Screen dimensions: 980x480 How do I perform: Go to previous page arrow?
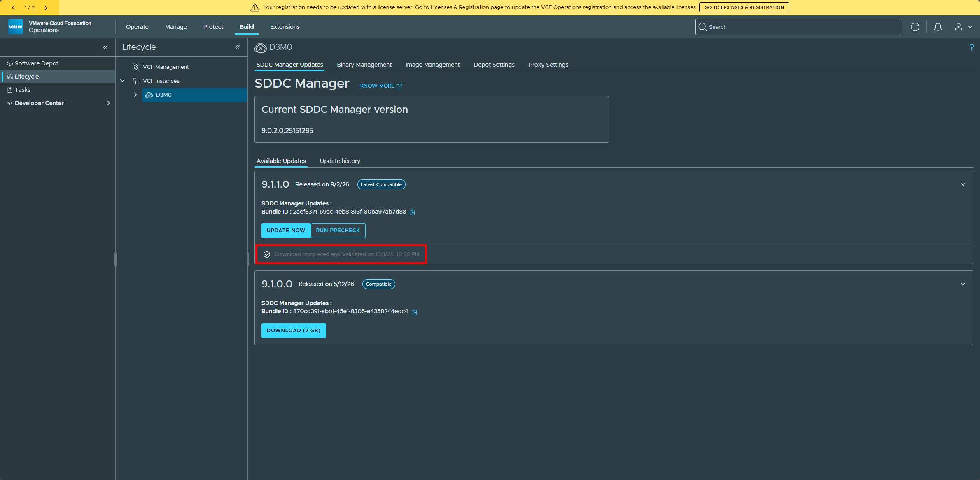13,7
